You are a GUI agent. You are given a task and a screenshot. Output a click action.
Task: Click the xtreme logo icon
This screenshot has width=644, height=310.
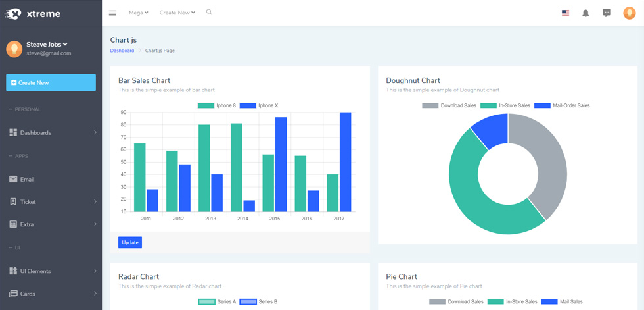pos(12,14)
